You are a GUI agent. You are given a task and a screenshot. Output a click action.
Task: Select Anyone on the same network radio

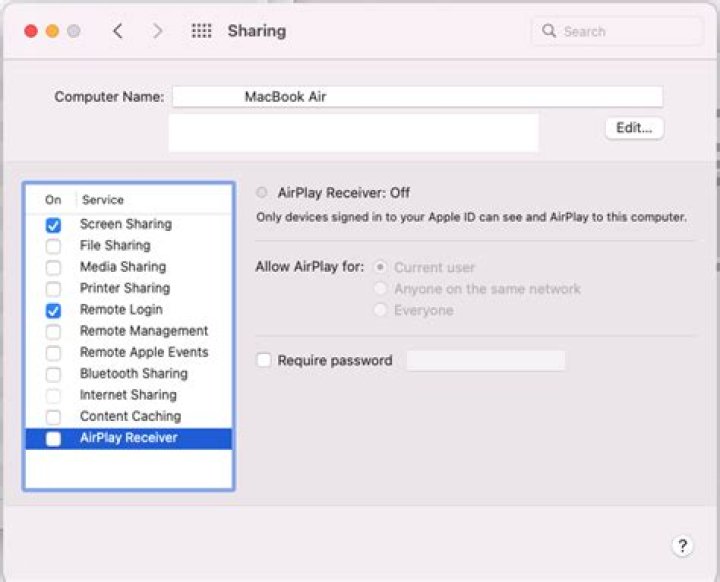click(x=380, y=288)
